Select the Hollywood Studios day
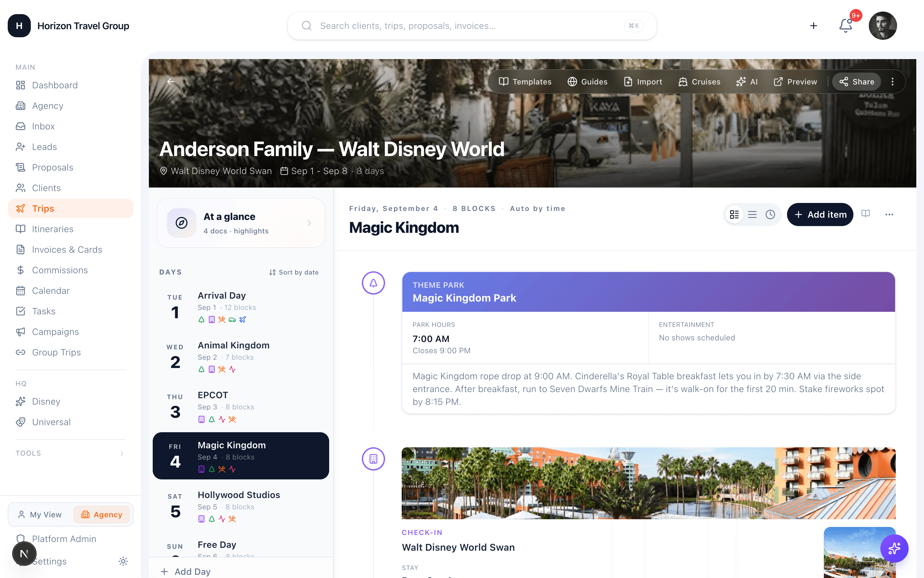 (x=241, y=506)
